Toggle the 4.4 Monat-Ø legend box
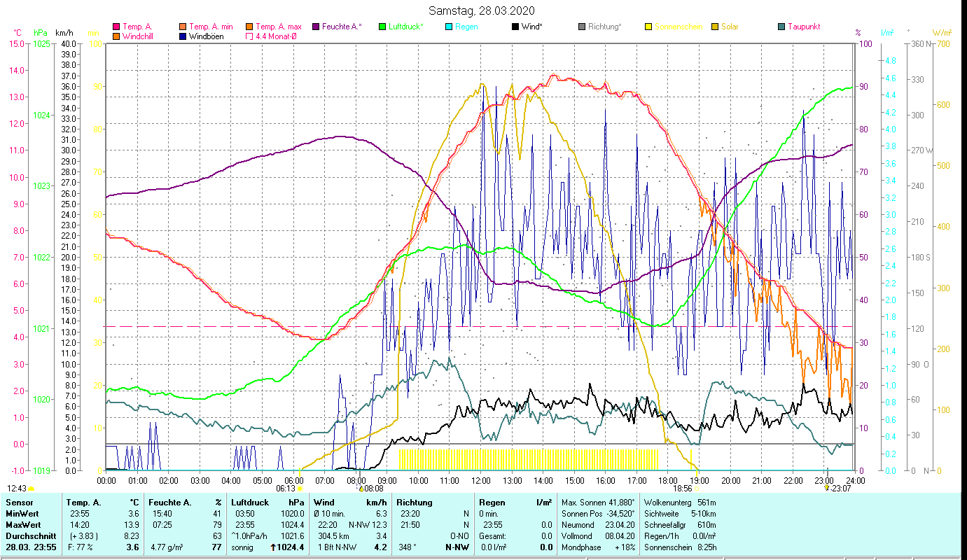Viewport: 967px width, 560px height. pos(249,36)
